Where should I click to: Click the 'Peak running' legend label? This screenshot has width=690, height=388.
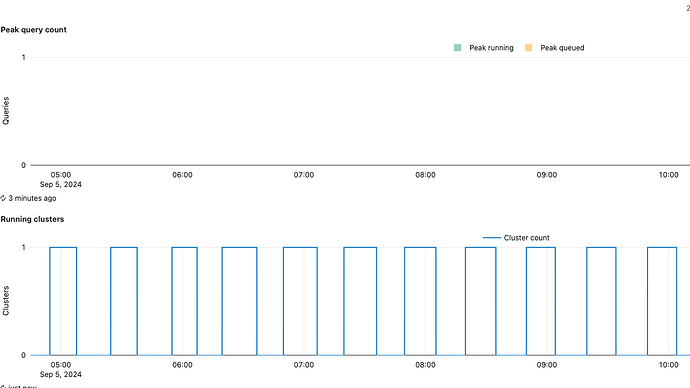(x=491, y=48)
